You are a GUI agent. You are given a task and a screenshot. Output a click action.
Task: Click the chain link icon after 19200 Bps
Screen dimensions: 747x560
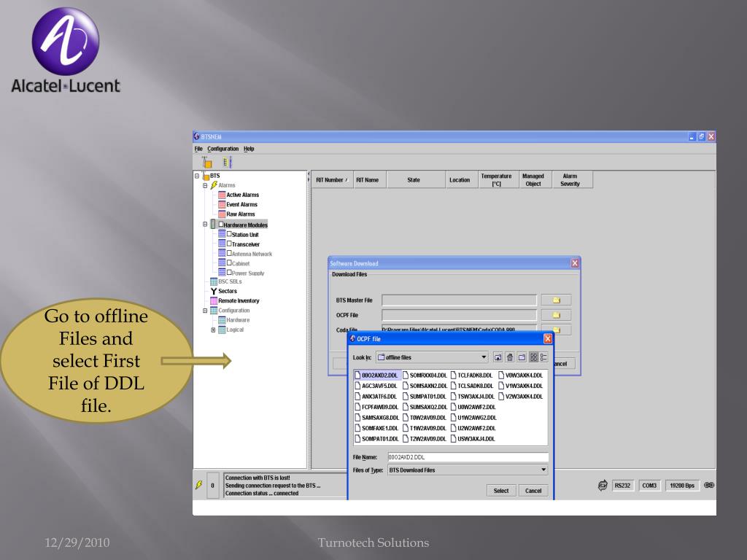pyautogui.click(x=709, y=485)
